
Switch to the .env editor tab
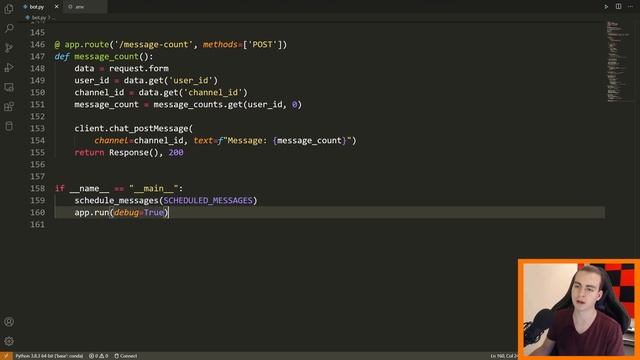pyautogui.click(x=85, y=7)
